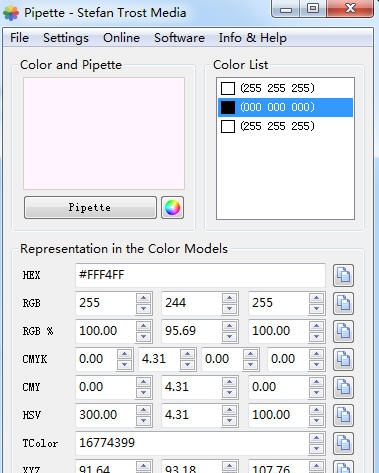Decrease RGB red value with down arrow

[144, 309]
